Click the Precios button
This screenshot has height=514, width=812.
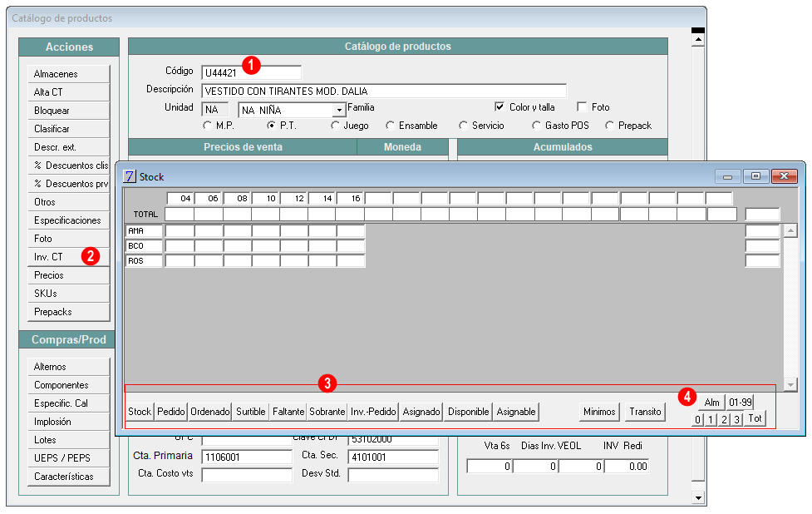pyautogui.click(x=68, y=275)
